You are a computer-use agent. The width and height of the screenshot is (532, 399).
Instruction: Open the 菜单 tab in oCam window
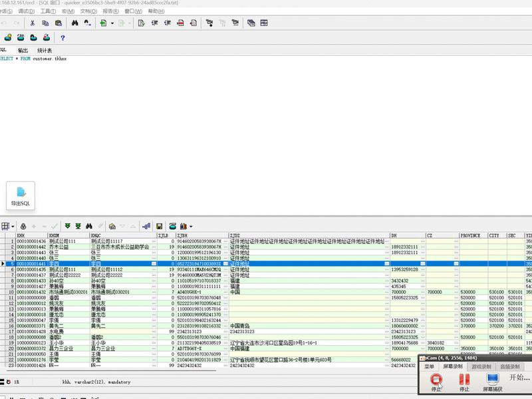click(429, 367)
